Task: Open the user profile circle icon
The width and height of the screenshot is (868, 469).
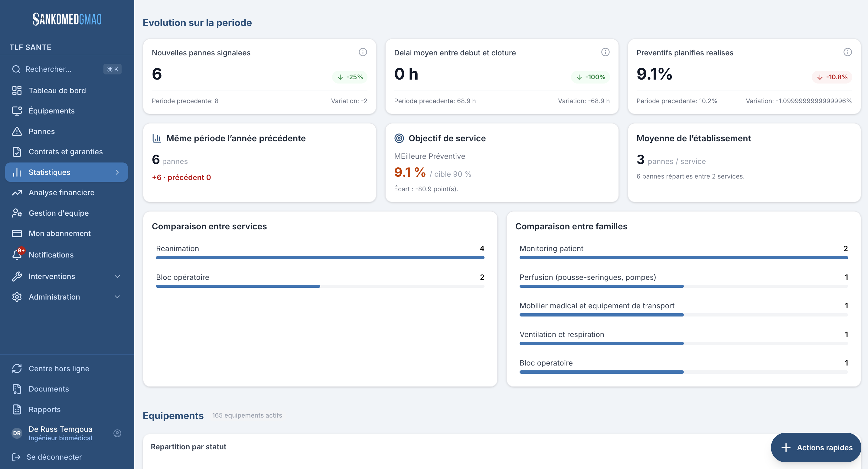Action: tap(117, 433)
